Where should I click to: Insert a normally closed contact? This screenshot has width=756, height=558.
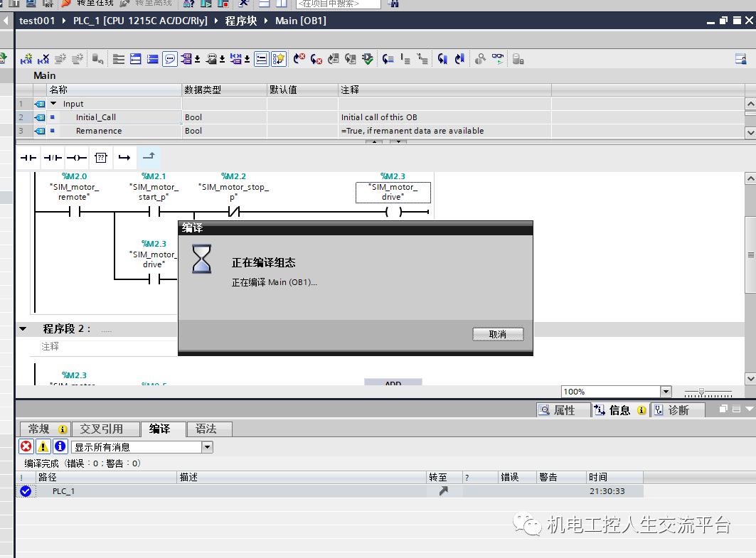tap(52, 158)
